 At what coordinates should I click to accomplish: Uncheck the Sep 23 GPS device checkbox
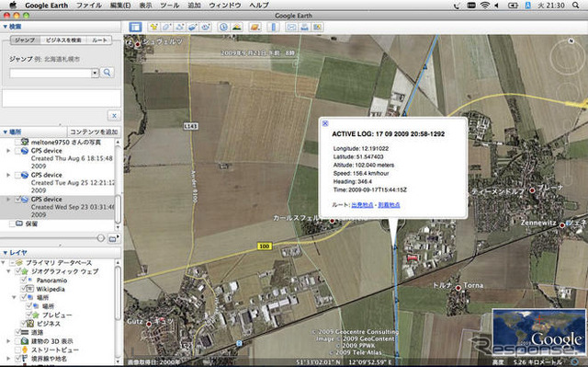[x=17, y=200]
